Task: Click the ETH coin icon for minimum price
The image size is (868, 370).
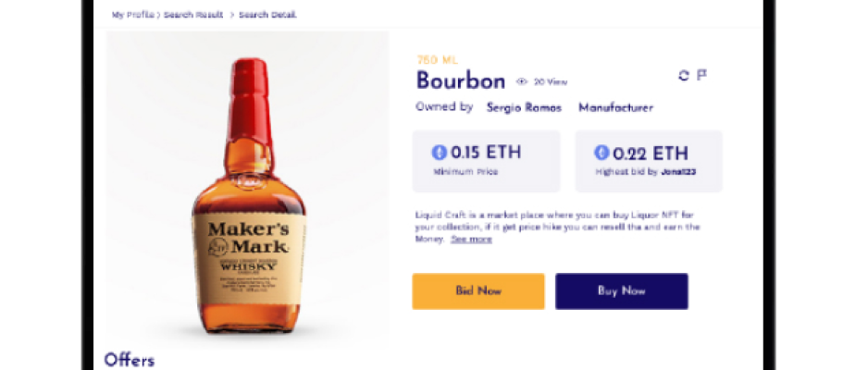Action: point(439,152)
